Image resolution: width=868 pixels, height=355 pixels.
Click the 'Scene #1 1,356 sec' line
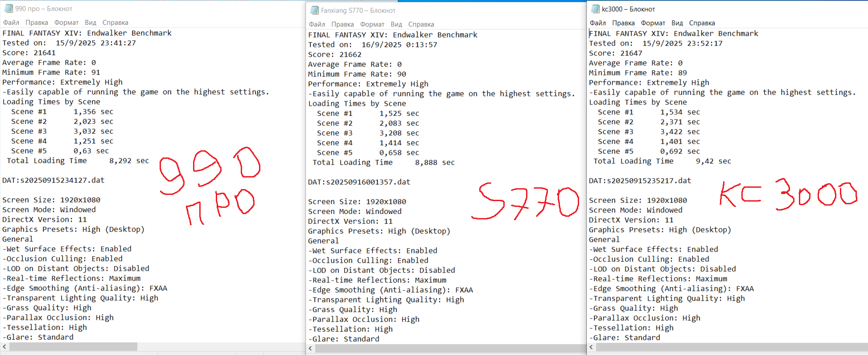62,111
